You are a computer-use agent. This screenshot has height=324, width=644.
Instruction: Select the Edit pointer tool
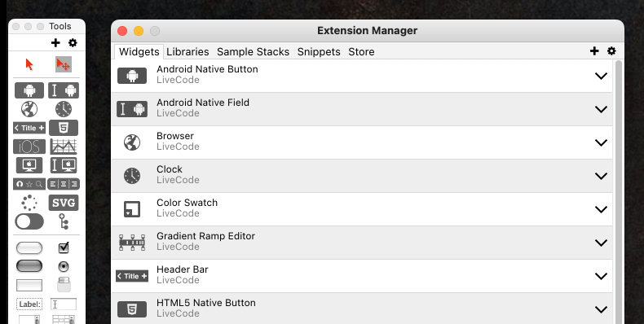[64, 64]
